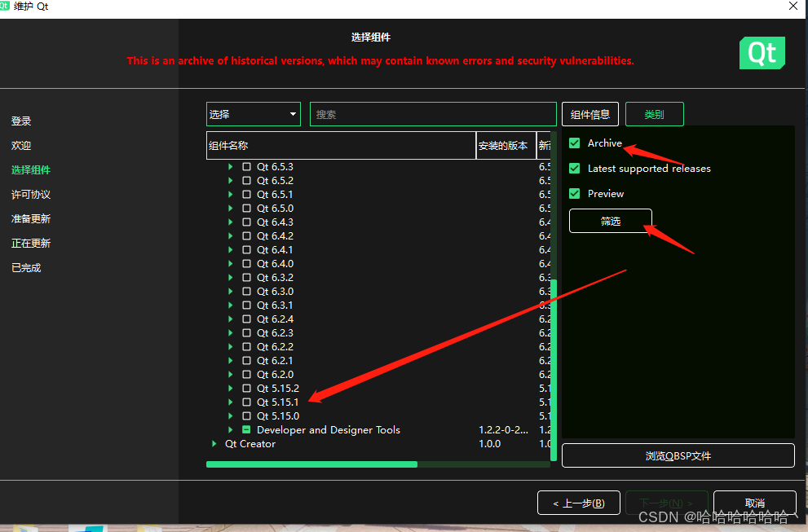Screen dimensions: 808x532
Task: Click the 筛选 filter button
Action: coord(611,221)
